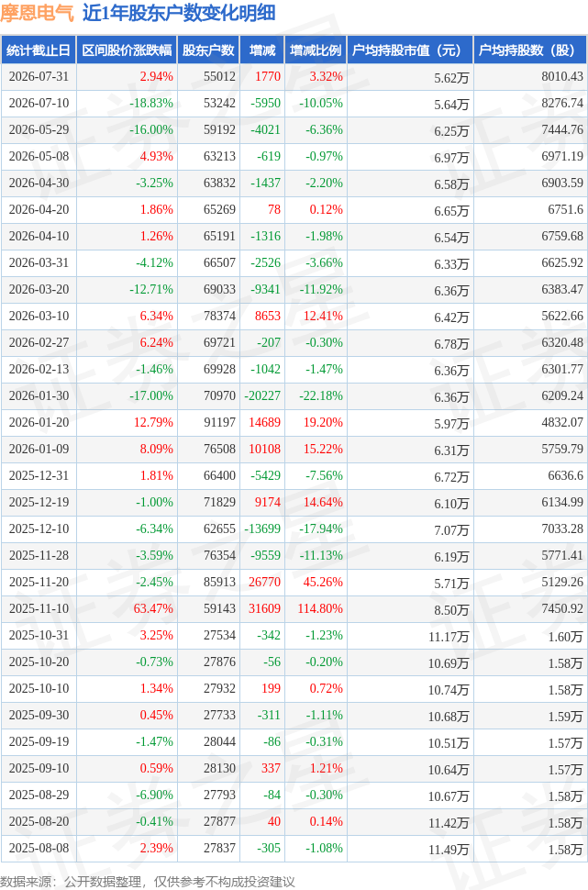Click the 增减 column header
Viewport: 588px width, 890px height.
pyautogui.click(x=262, y=50)
